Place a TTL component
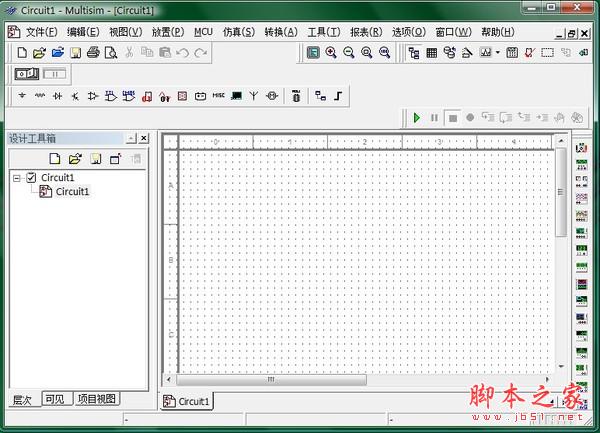 tap(111, 96)
